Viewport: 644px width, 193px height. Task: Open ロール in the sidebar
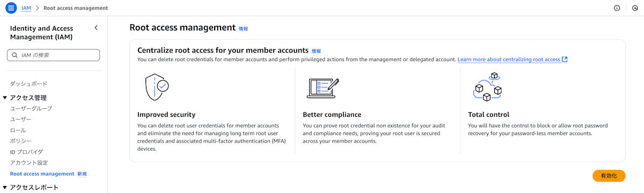[18, 130]
